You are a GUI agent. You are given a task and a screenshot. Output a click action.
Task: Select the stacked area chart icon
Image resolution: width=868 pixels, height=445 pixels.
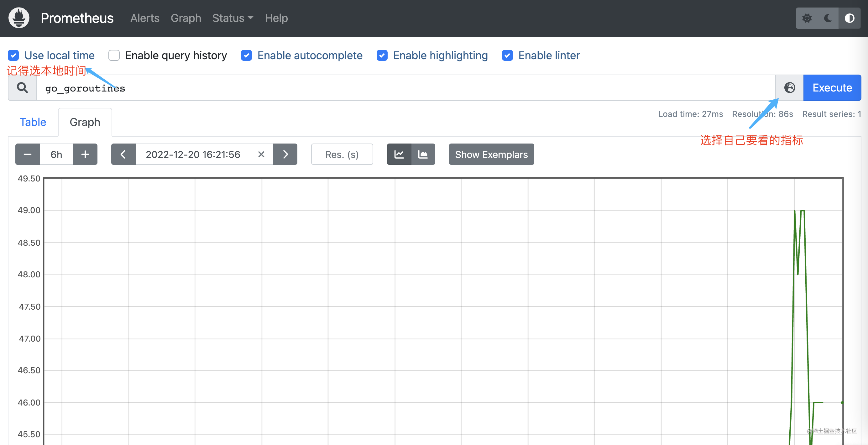(423, 154)
